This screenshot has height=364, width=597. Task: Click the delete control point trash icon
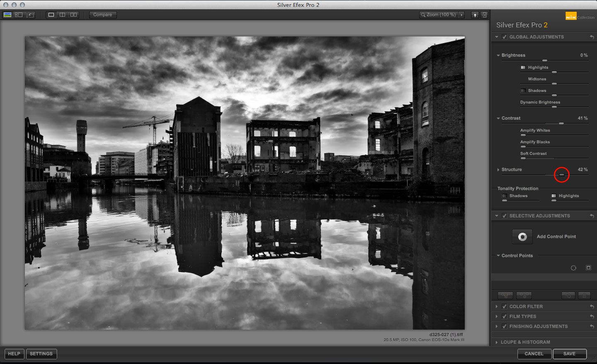[584, 295]
